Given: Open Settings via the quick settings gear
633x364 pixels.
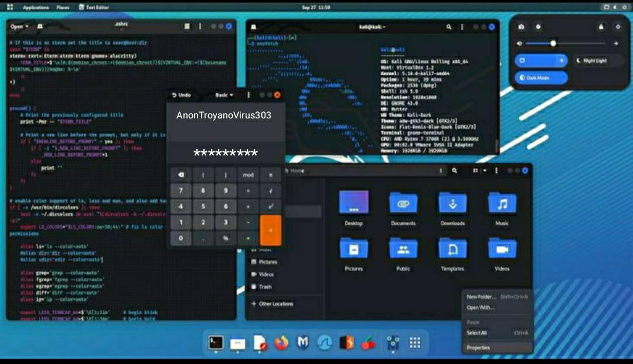Looking at the screenshot, I should click(537, 26).
